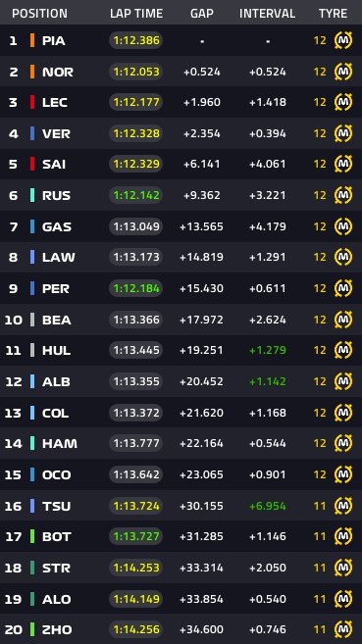
Task: Click VER's yellow tyre compound icon
Action: [343, 133]
